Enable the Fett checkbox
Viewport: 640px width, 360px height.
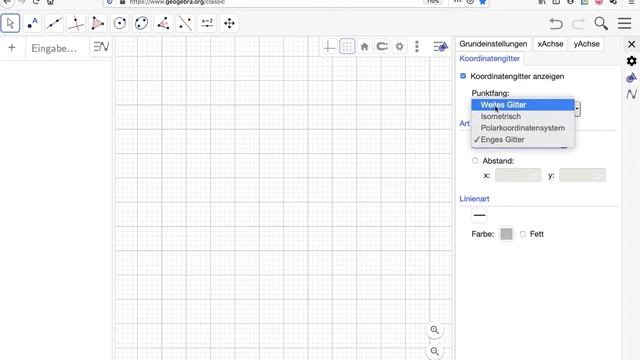523,234
